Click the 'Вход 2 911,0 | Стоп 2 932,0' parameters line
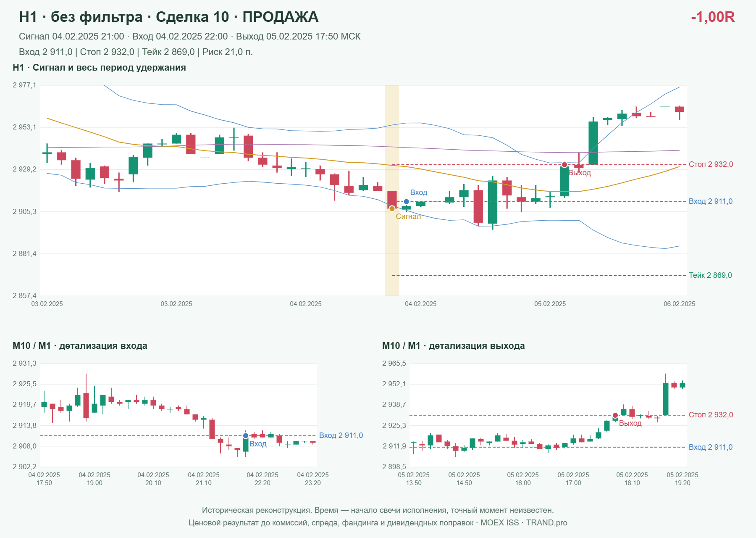The image size is (756, 538). (136, 52)
